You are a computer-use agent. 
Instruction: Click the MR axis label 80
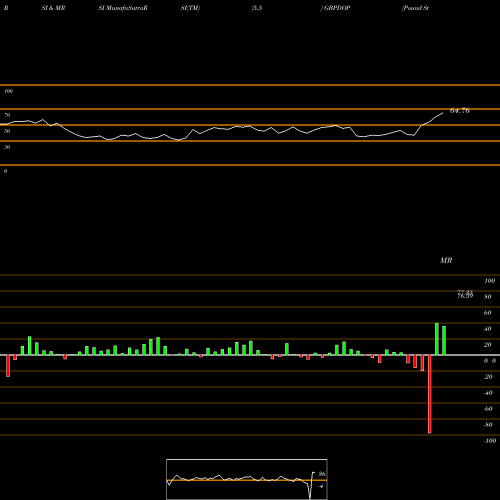[x=488, y=297]
